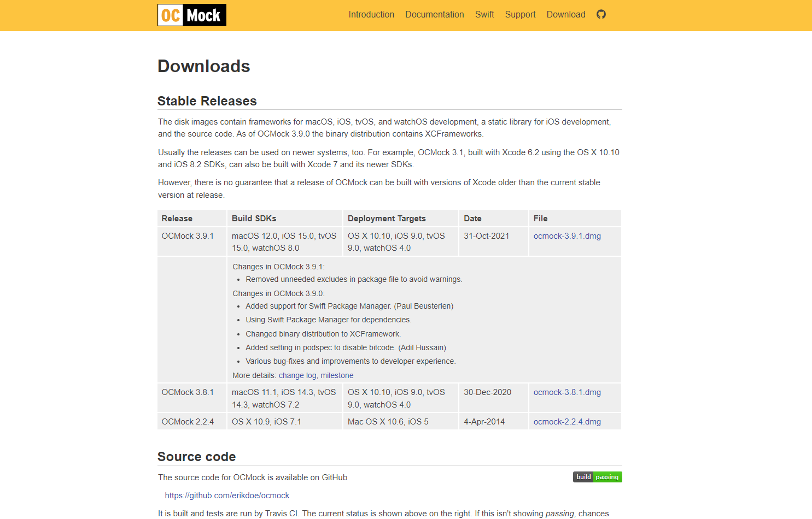Click the 'macOS 11.1, iOS 14.3' build SDKs cell
The image size is (812, 519).
click(x=285, y=398)
